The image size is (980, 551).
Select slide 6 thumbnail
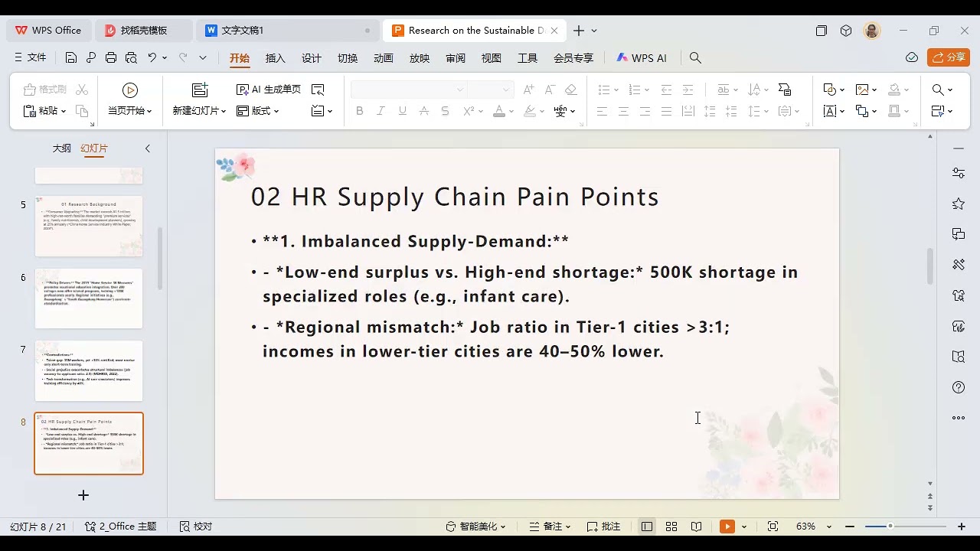(x=89, y=298)
